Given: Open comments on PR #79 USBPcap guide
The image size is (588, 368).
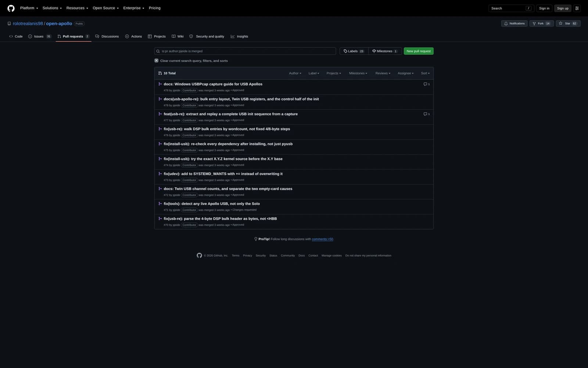Looking at the screenshot, I should [x=426, y=84].
